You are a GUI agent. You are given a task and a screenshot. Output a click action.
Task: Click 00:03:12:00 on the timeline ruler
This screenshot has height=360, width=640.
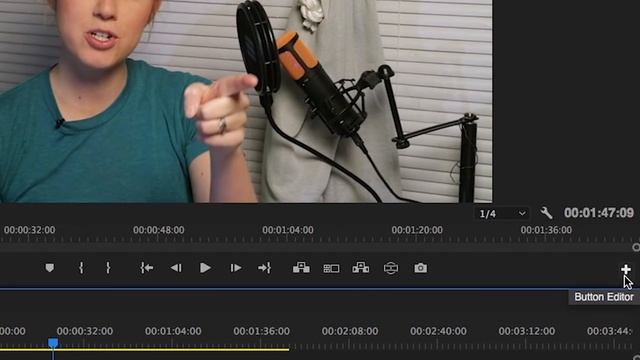[x=527, y=331]
